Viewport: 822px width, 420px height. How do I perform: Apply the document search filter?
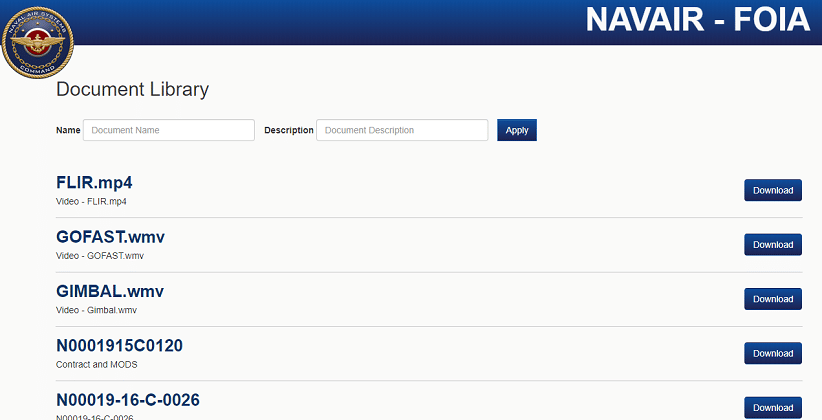pos(517,130)
